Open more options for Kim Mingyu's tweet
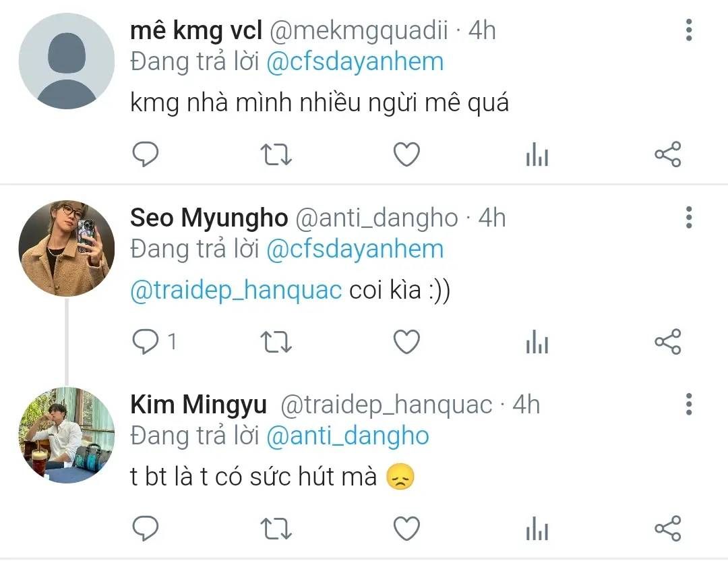Viewport: 728px width, 561px height. (x=689, y=404)
